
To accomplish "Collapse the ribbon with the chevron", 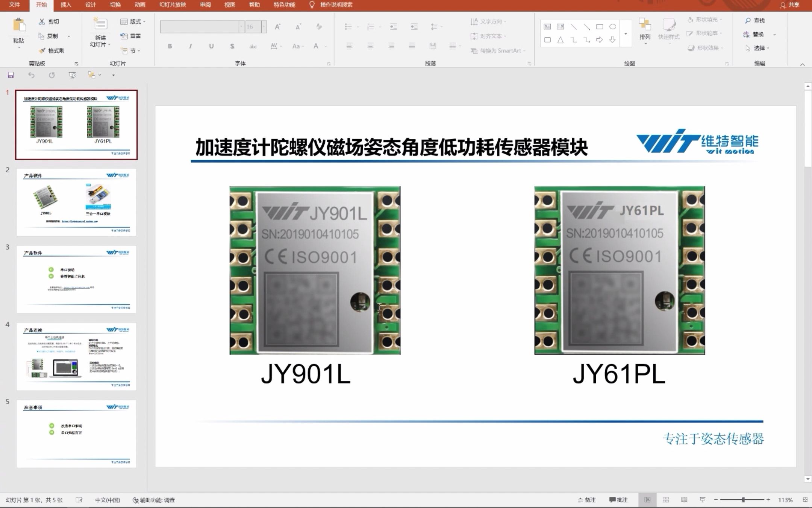I will (803, 64).
